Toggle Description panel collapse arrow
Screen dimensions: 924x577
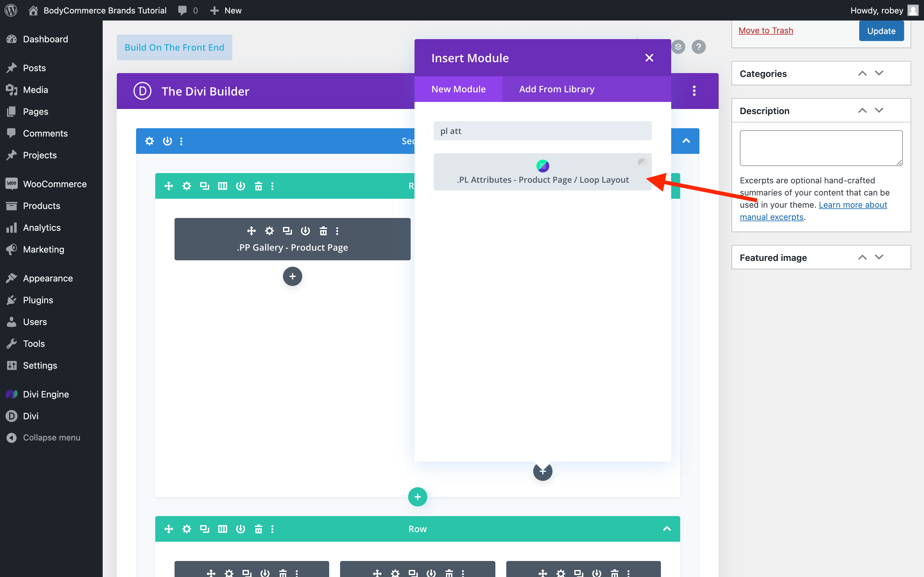(862, 110)
